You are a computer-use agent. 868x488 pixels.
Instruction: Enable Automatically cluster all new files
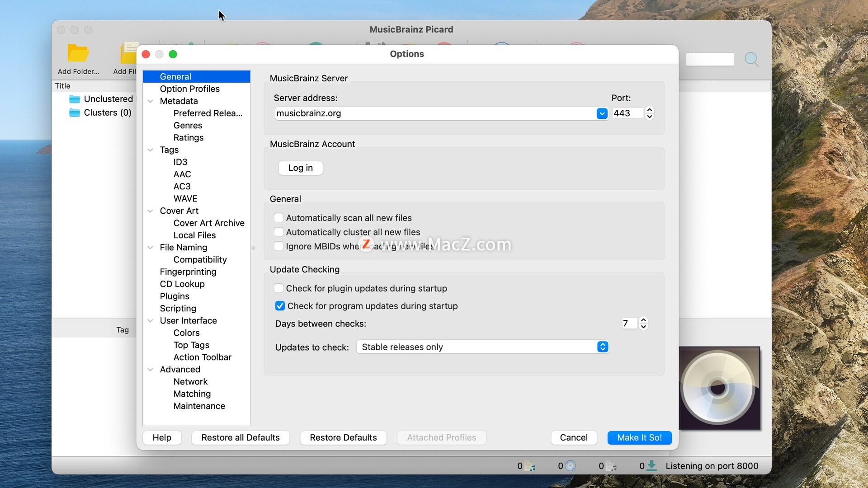click(279, 232)
